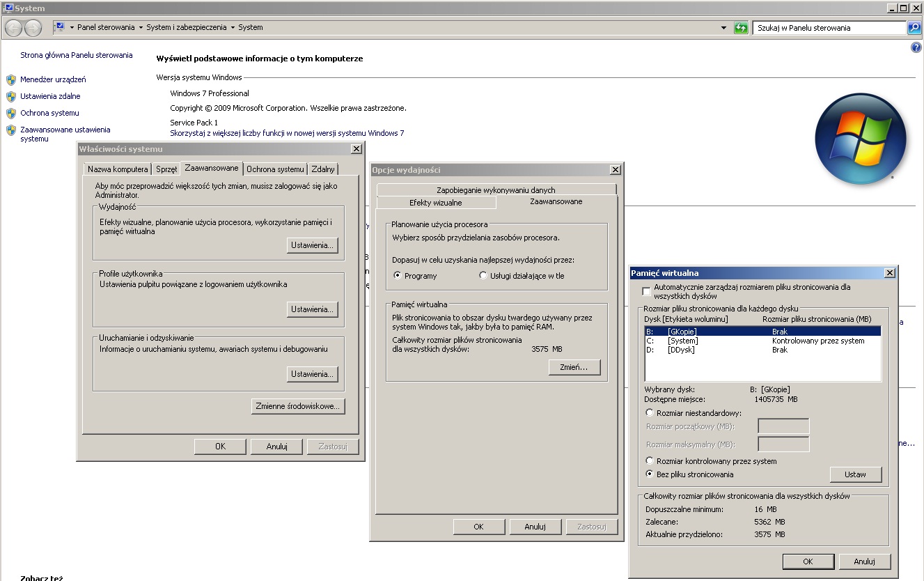
Task: Select Bez pliku stronicowania radio button
Action: (x=650, y=474)
